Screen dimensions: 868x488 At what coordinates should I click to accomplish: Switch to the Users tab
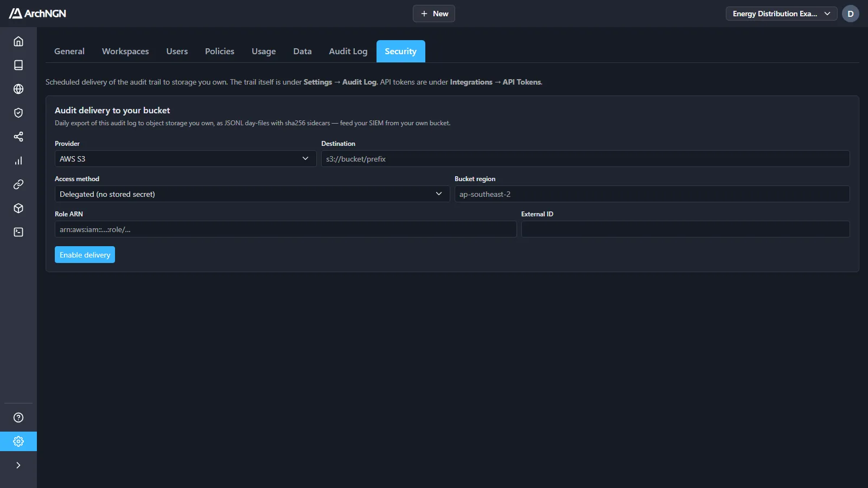pos(177,52)
